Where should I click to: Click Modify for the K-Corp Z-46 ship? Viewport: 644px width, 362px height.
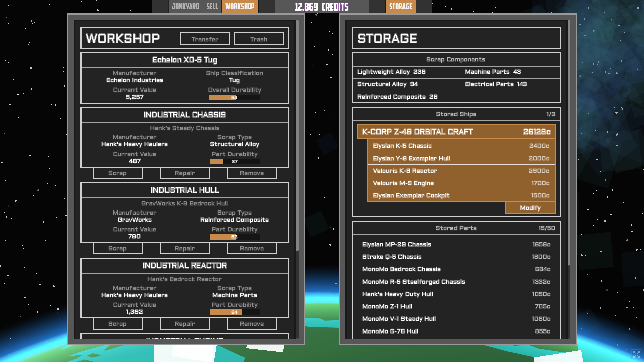coord(530,208)
